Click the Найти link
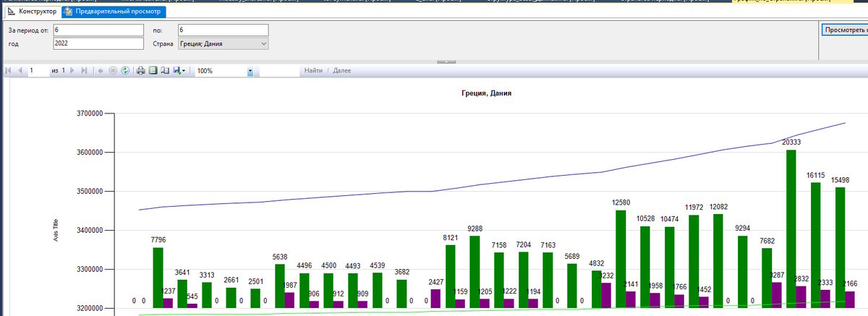The width and height of the screenshot is (868, 316). [x=313, y=71]
